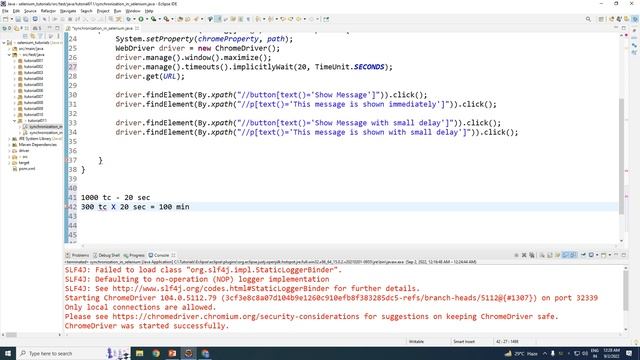This screenshot has width=640, height=360.
Task: Click the Eclipse icon in the taskbar
Action: point(189,353)
